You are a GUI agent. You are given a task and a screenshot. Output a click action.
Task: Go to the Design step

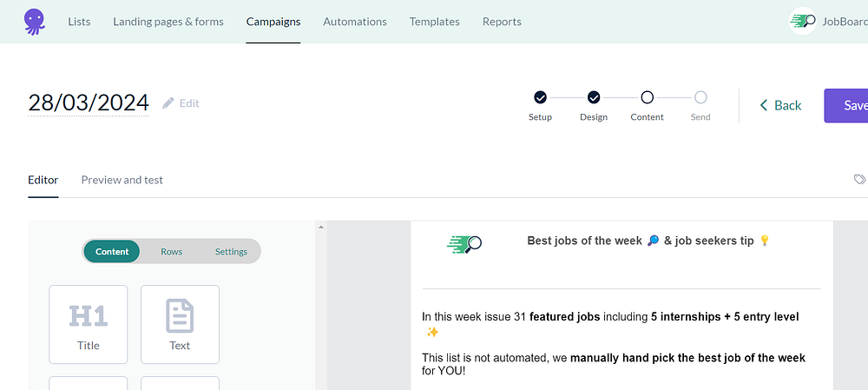click(594, 97)
